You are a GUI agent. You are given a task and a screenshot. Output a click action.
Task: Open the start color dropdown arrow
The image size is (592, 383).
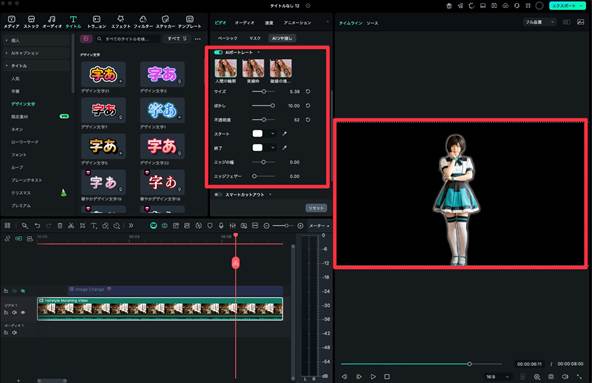pos(273,134)
